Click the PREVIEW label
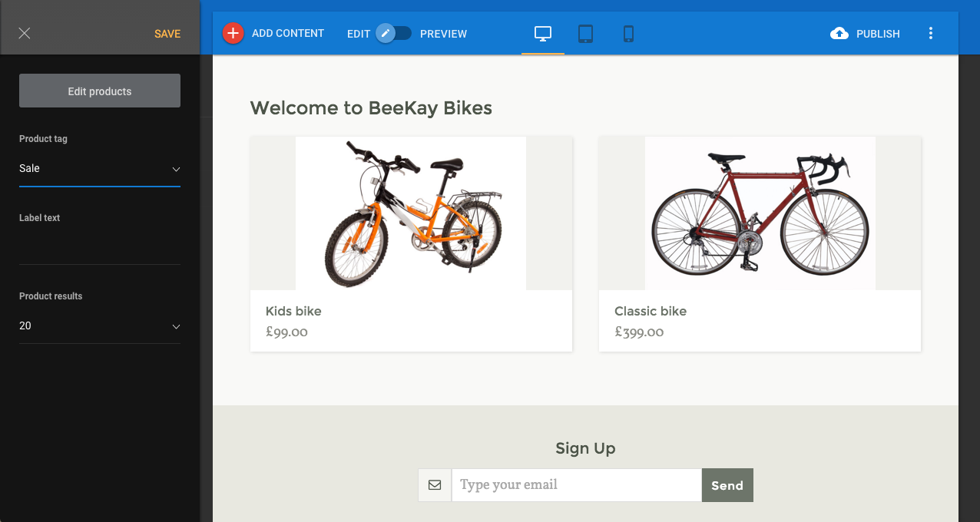980x522 pixels. (x=443, y=34)
